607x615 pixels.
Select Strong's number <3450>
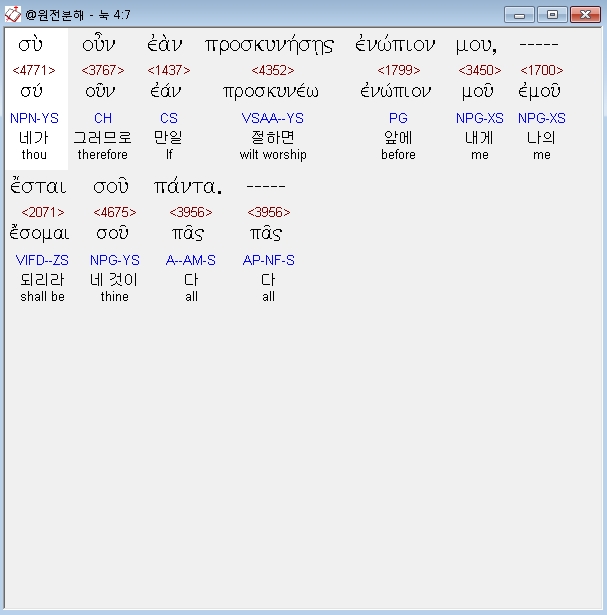click(x=480, y=70)
